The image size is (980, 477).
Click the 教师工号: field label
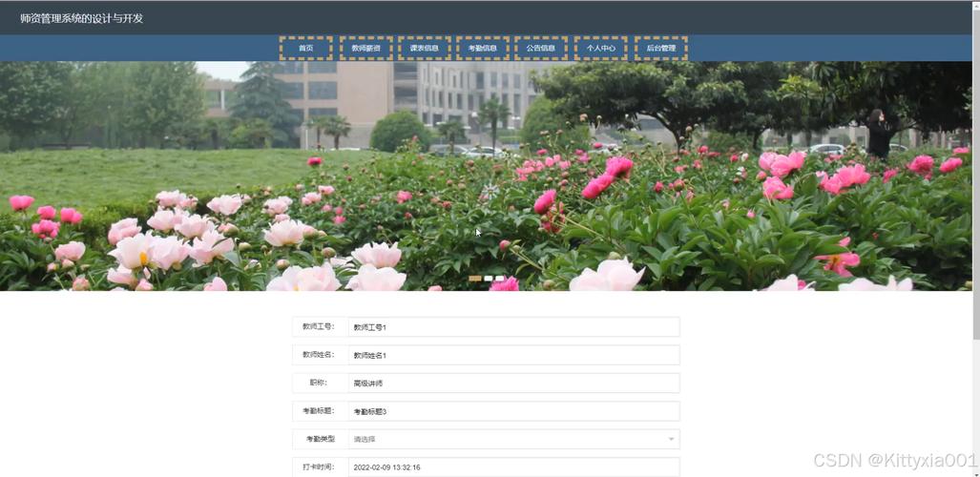click(x=319, y=326)
